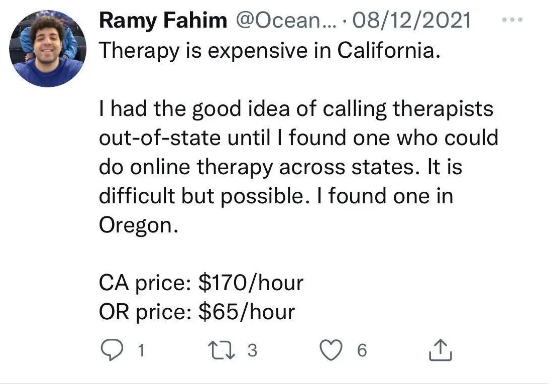The height and width of the screenshot is (385, 554).
Task: Click the retweet count number 3
Action: pos(252,350)
